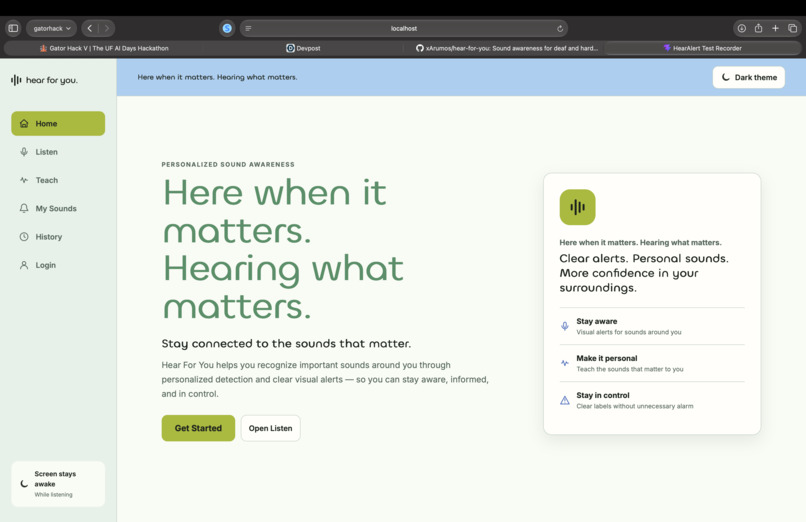Click "Teach the sounds that matter to you" text
This screenshot has width=806, height=522.
coord(630,369)
